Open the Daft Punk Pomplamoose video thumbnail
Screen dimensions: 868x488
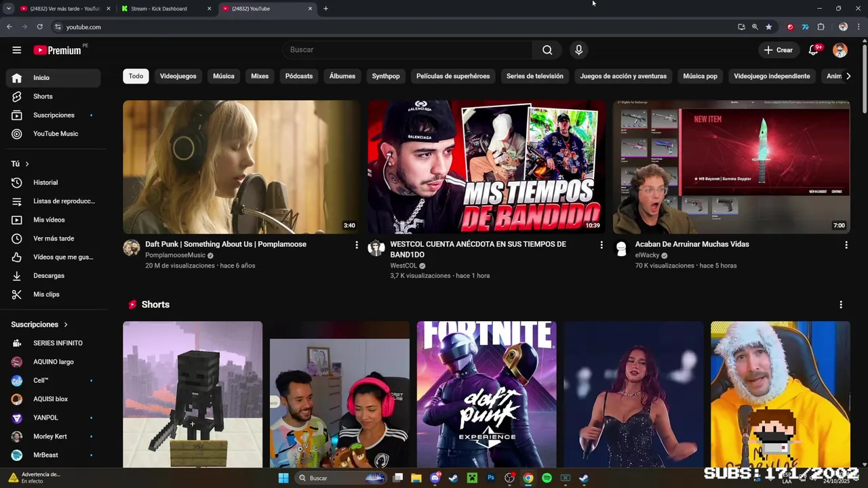click(241, 167)
